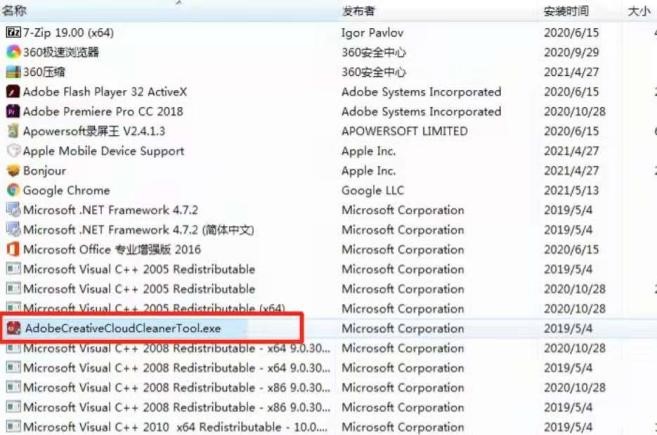The image size is (657, 435).
Task: Click the Google Chrome logo icon
Action: 13,190
